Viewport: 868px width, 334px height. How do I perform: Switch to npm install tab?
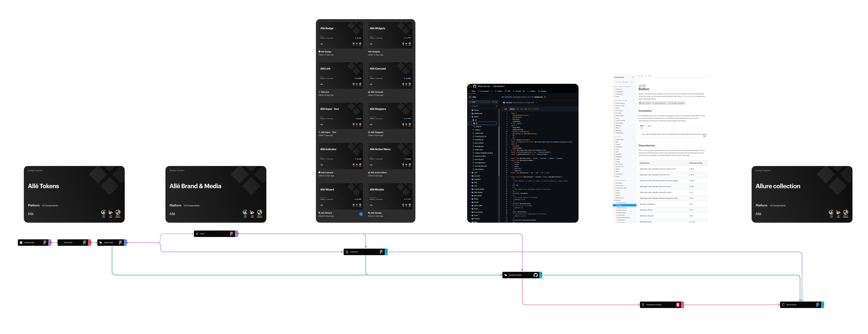[650, 126]
